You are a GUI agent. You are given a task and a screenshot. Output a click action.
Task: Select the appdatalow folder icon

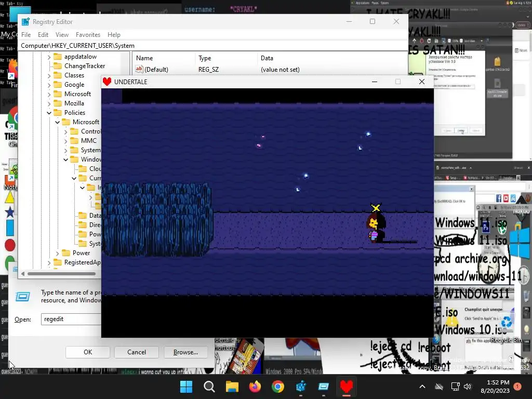click(58, 57)
